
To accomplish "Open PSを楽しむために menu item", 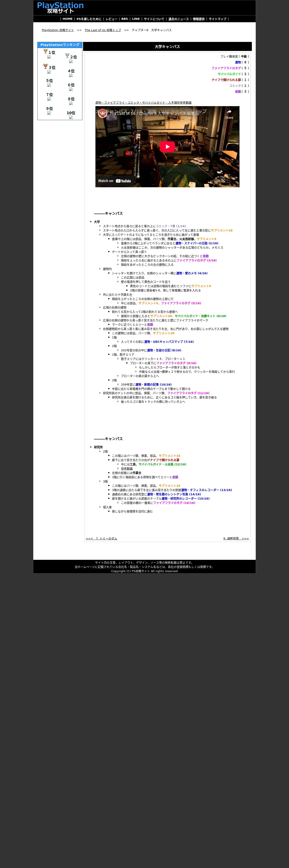I will tap(89, 19).
